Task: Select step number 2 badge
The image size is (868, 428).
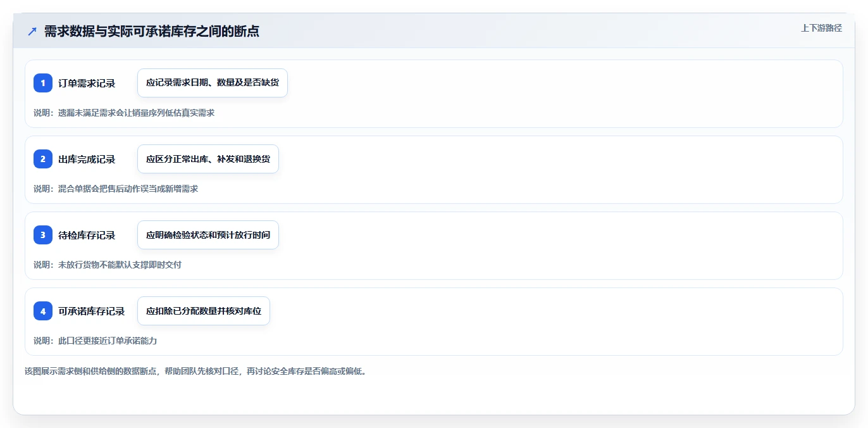Action: tap(43, 159)
